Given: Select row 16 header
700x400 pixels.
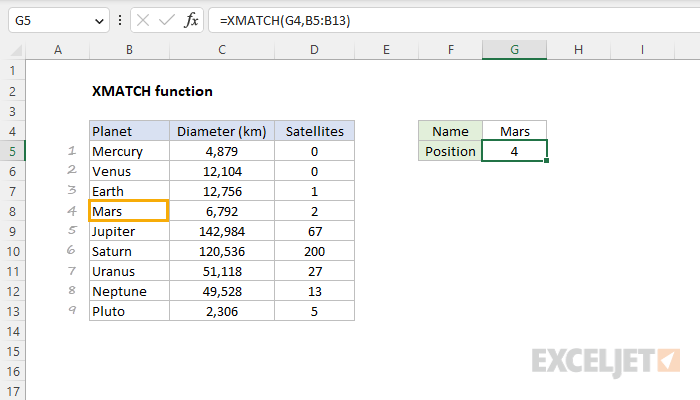Looking at the screenshot, I should tap(12, 371).
